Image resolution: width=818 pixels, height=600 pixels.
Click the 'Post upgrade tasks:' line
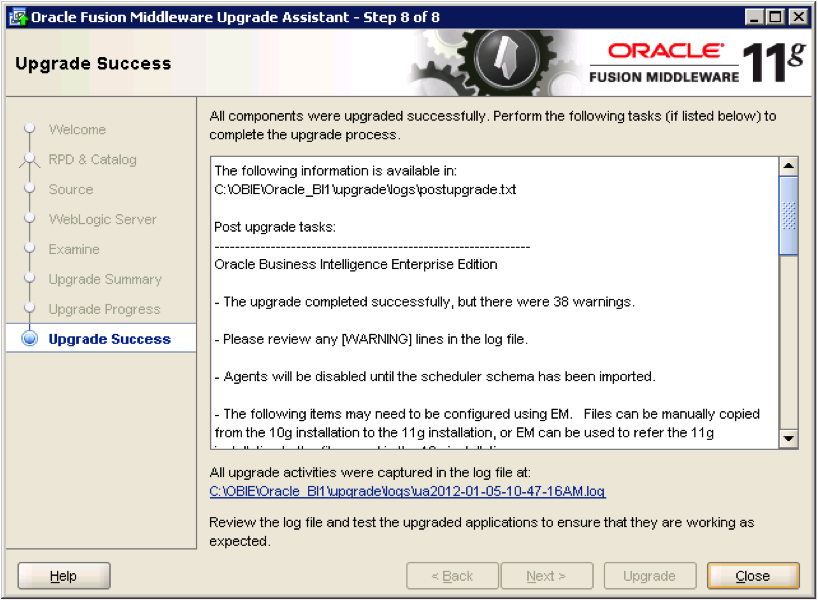[x=275, y=227]
